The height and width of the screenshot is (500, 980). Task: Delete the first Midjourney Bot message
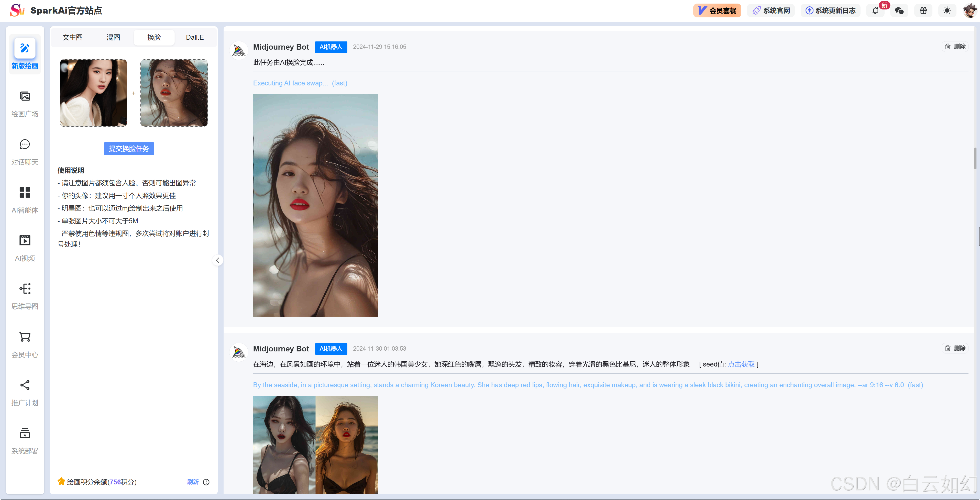(x=955, y=46)
